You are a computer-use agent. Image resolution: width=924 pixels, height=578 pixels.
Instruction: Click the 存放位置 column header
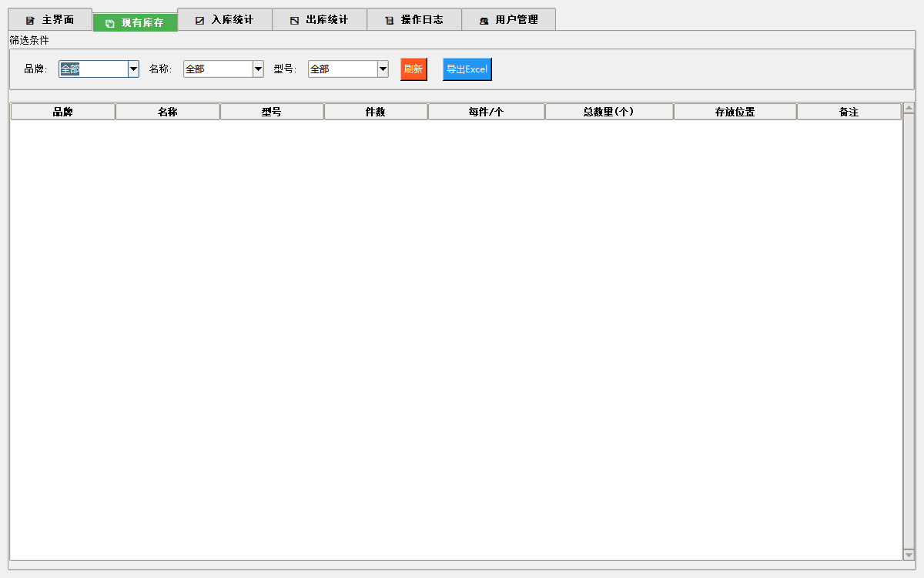click(735, 113)
